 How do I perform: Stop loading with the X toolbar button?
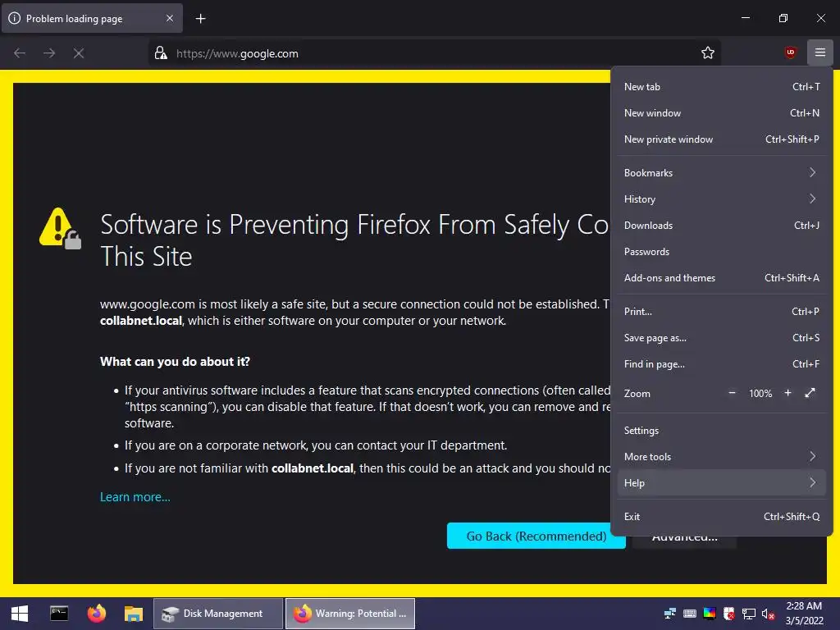[x=79, y=53]
